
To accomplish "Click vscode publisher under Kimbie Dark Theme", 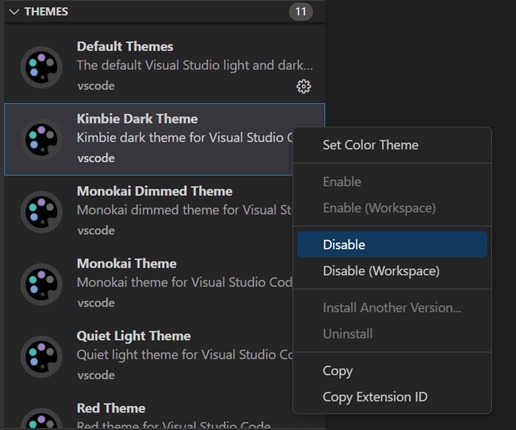I will coord(96,158).
